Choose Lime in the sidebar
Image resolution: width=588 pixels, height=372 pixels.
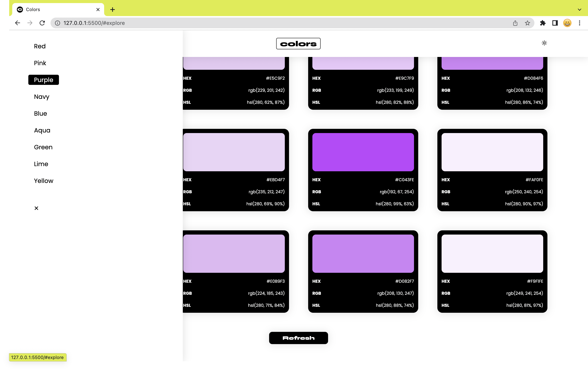click(41, 164)
